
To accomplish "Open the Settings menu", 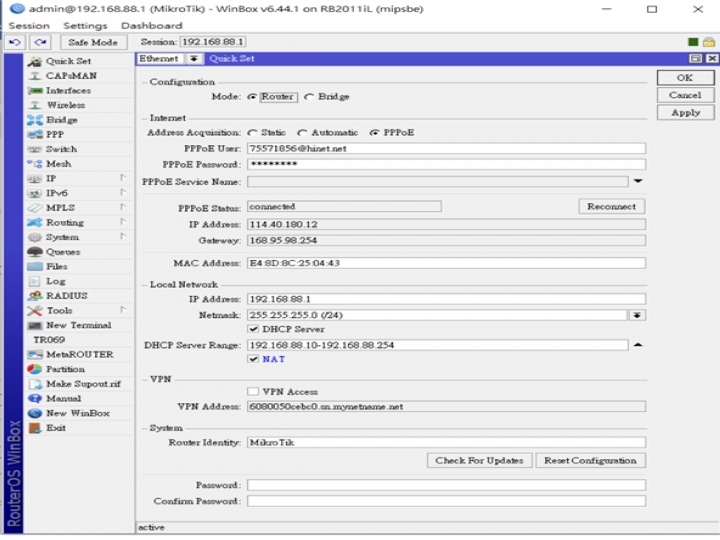I will tap(85, 26).
